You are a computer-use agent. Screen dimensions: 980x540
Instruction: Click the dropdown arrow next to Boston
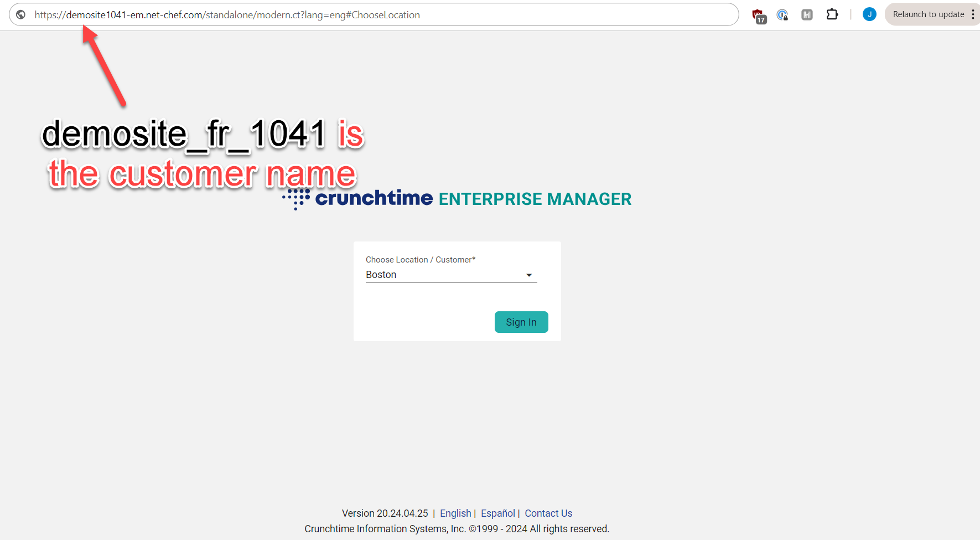529,275
